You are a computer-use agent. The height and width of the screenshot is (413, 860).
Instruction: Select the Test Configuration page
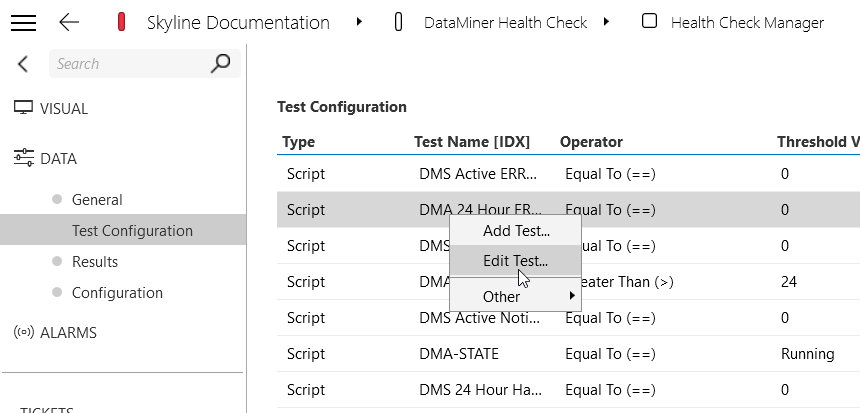click(123, 230)
